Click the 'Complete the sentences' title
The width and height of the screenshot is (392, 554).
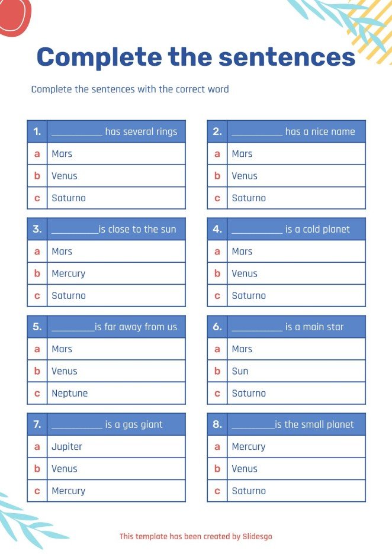point(196,57)
